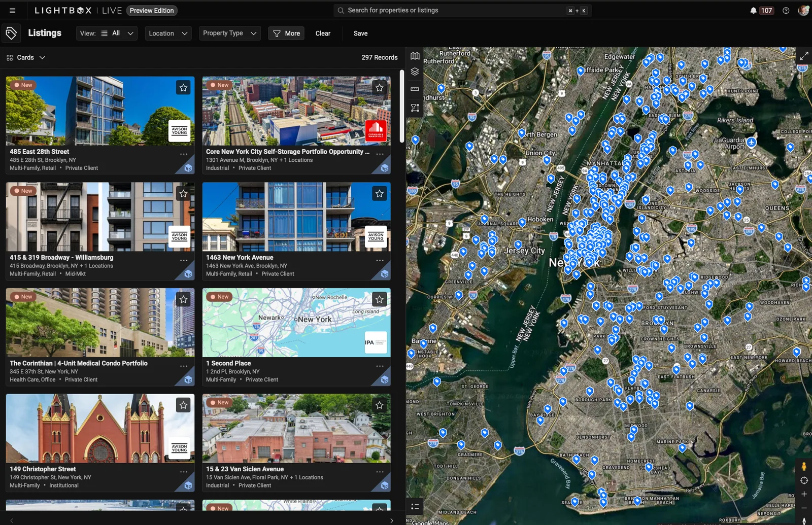Click the listings panel vertical scrollbar
This screenshot has width=812, height=525.
pos(401,107)
